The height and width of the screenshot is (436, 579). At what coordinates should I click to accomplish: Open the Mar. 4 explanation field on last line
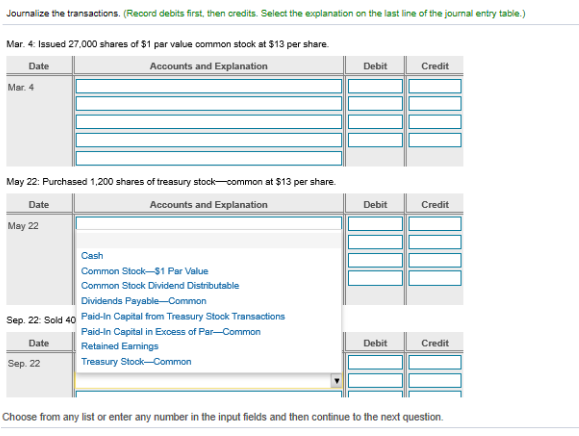coord(209,158)
